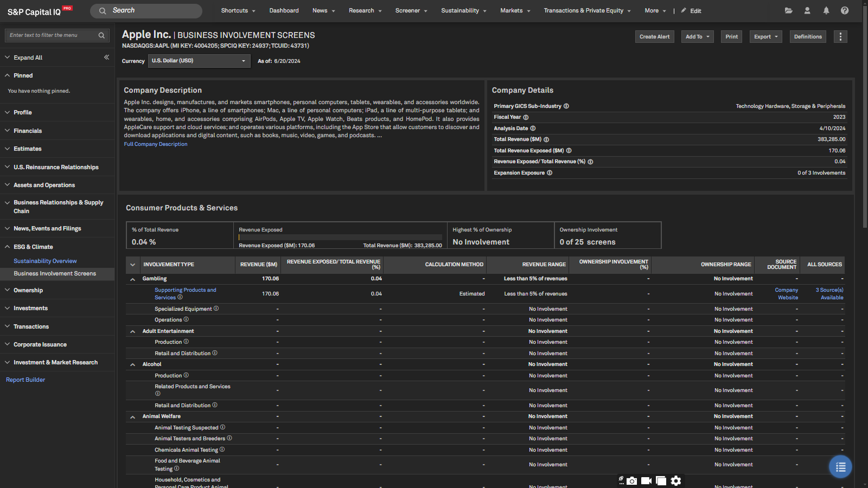Click info icon next to Expansion Exposure
This screenshot has width=868, height=488.
tap(550, 173)
